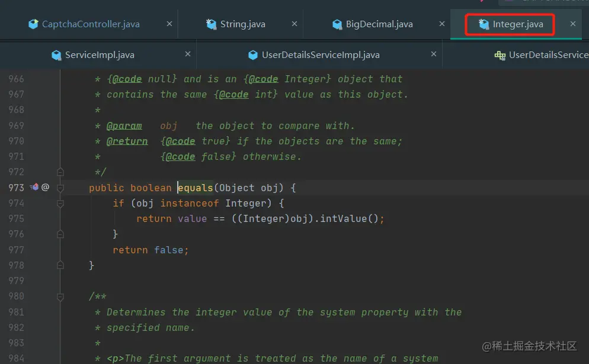
Task: Close the Integer.java tab
Action: [573, 24]
